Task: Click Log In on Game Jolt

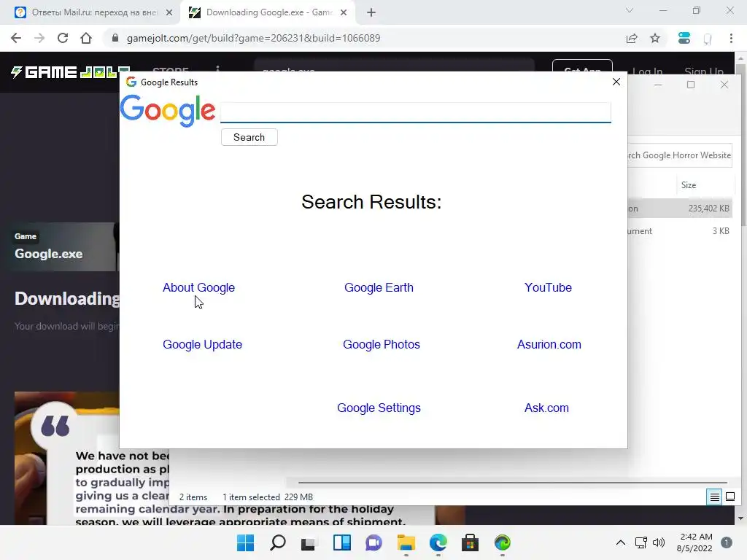Action: pyautogui.click(x=647, y=71)
